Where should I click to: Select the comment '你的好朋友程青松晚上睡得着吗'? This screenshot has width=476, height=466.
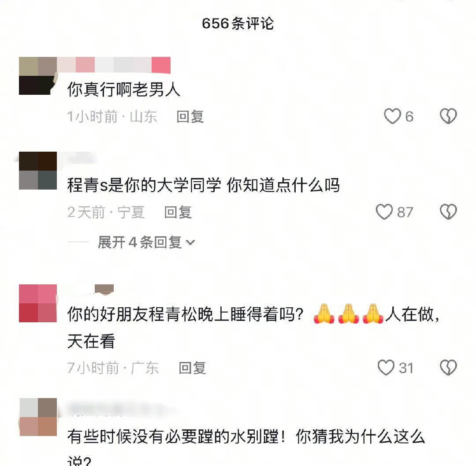(185, 314)
